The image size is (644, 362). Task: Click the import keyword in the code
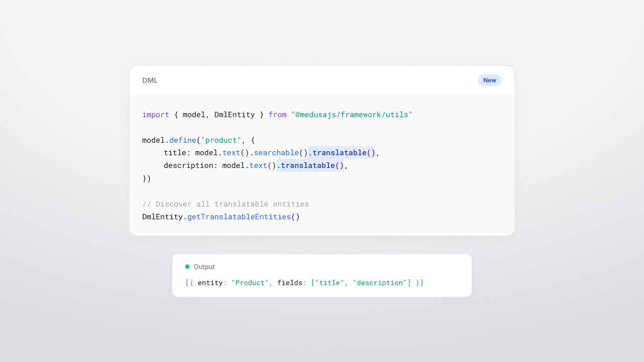click(156, 114)
